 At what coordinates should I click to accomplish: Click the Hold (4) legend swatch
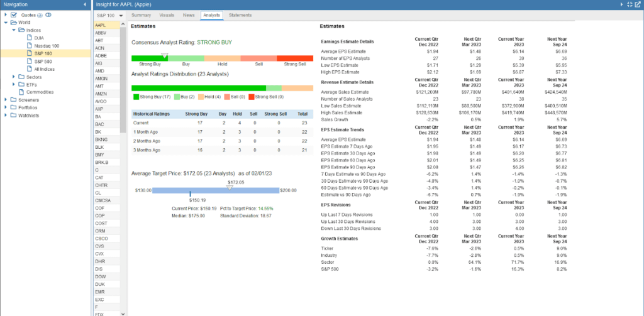(x=201, y=97)
